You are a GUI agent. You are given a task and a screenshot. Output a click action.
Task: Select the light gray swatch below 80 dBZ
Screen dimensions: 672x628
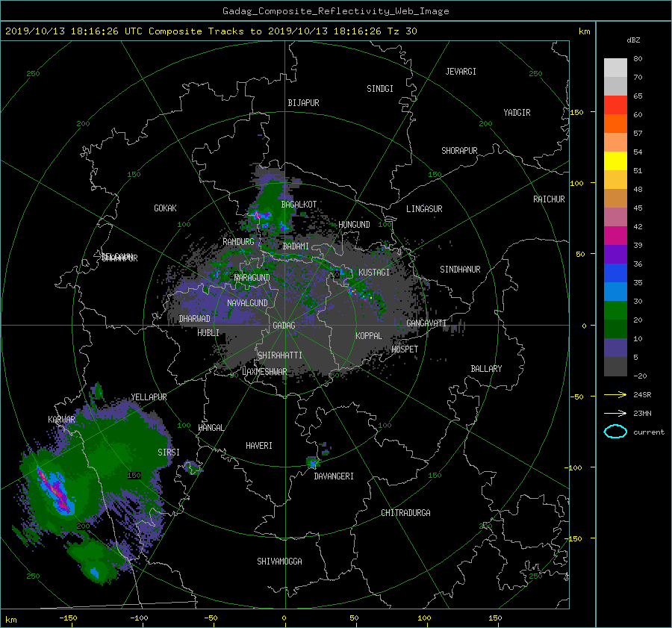point(615,67)
